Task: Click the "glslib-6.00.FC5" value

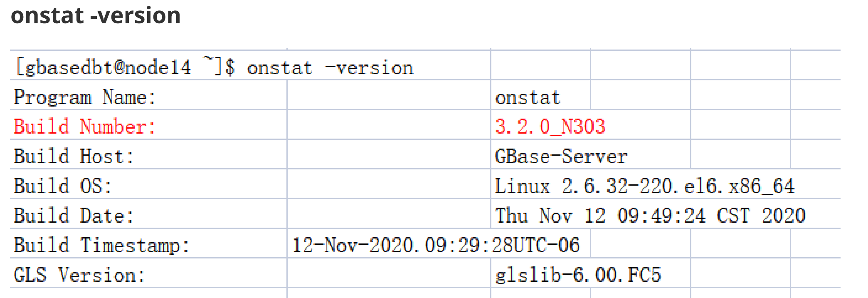Action: (x=578, y=275)
